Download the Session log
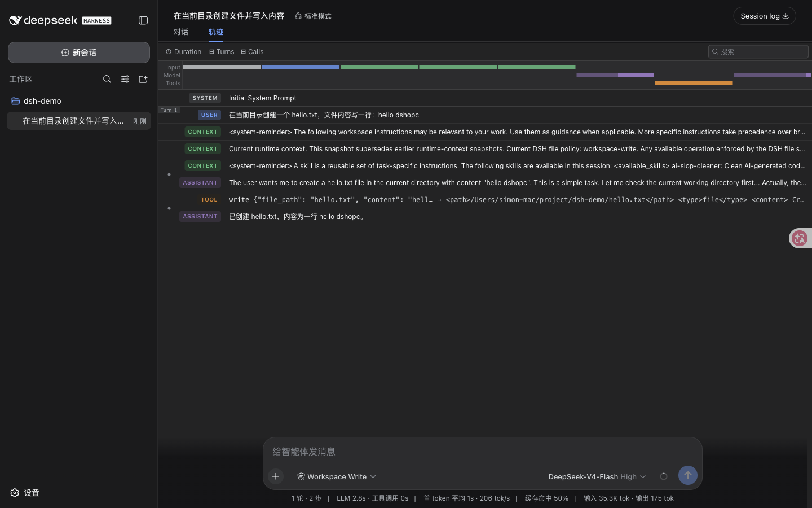 765,16
